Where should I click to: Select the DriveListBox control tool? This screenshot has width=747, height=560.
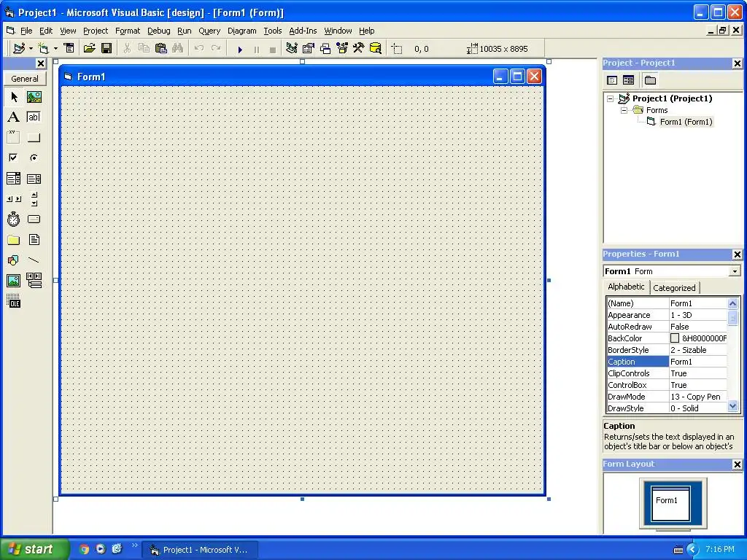[34, 219]
